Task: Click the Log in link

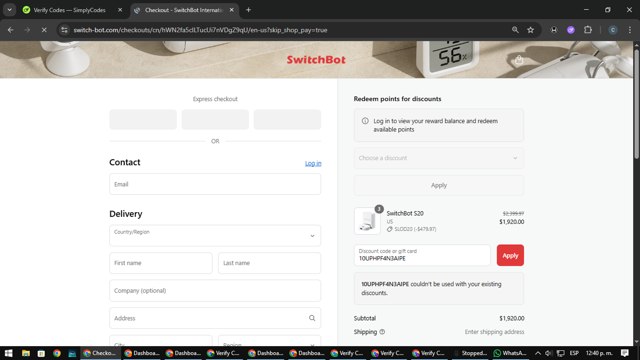Action: point(313,163)
